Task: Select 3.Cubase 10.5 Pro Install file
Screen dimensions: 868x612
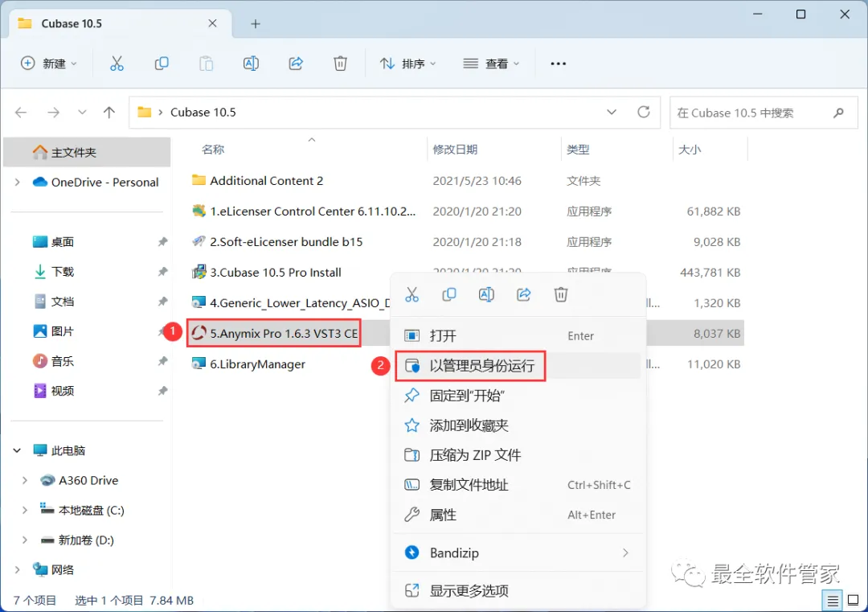Action: tap(267, 273)
